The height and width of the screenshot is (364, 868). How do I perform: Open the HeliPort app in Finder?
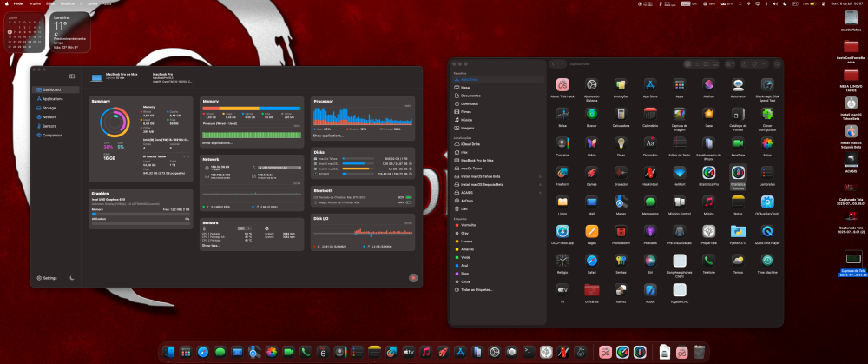[x=680, y=172]
